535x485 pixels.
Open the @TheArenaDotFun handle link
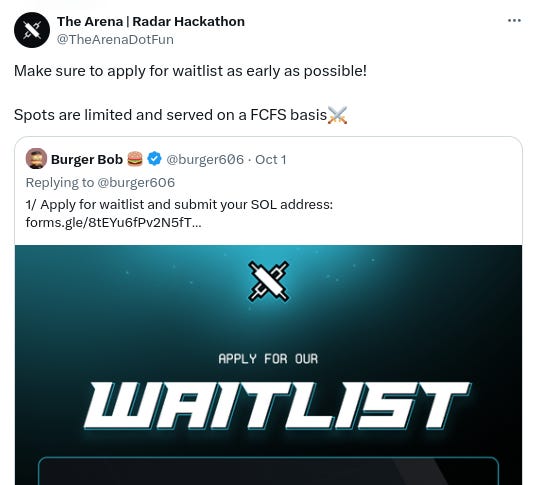coord(115,40)
